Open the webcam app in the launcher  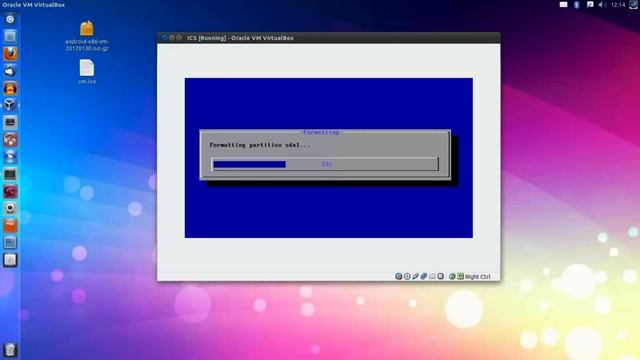[x=10, y=208]
